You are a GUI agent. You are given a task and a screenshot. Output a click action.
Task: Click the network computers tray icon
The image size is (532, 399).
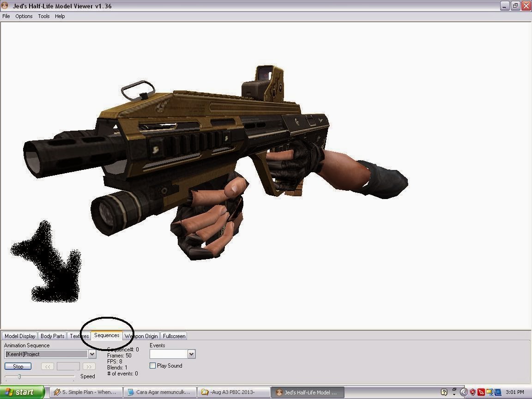(x=490, y=392)
